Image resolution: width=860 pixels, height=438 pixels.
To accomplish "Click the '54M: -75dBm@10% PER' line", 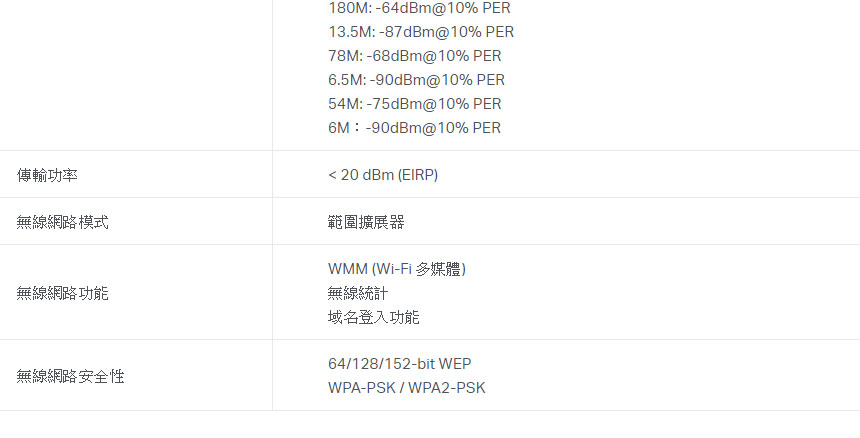I will tap(415, 104).
